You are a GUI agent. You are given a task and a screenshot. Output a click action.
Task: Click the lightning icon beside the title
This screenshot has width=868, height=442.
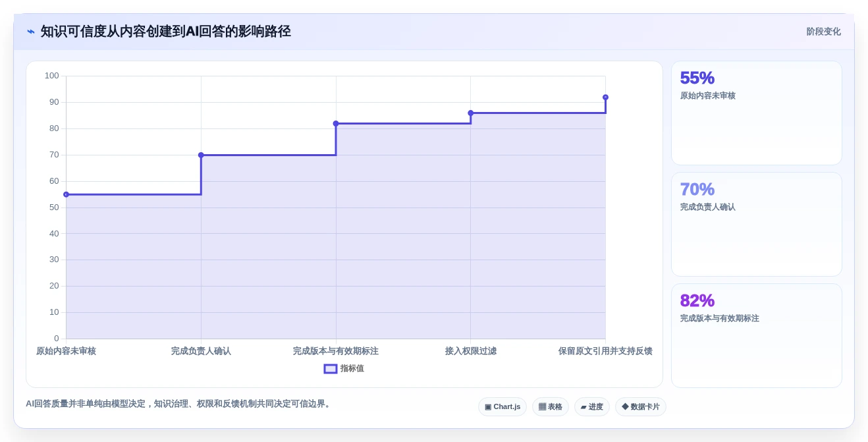tap(31, 32)
